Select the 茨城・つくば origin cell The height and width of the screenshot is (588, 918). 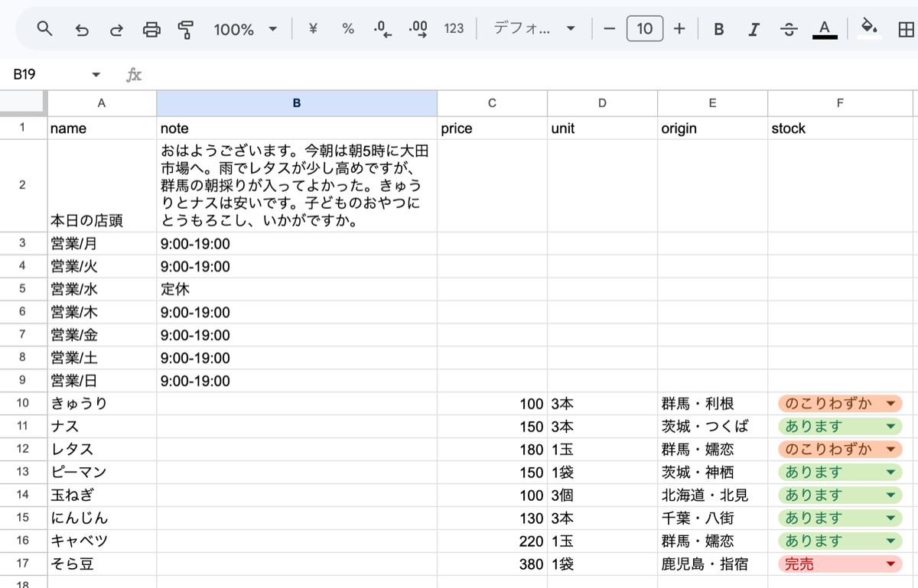tap(712, 427)
